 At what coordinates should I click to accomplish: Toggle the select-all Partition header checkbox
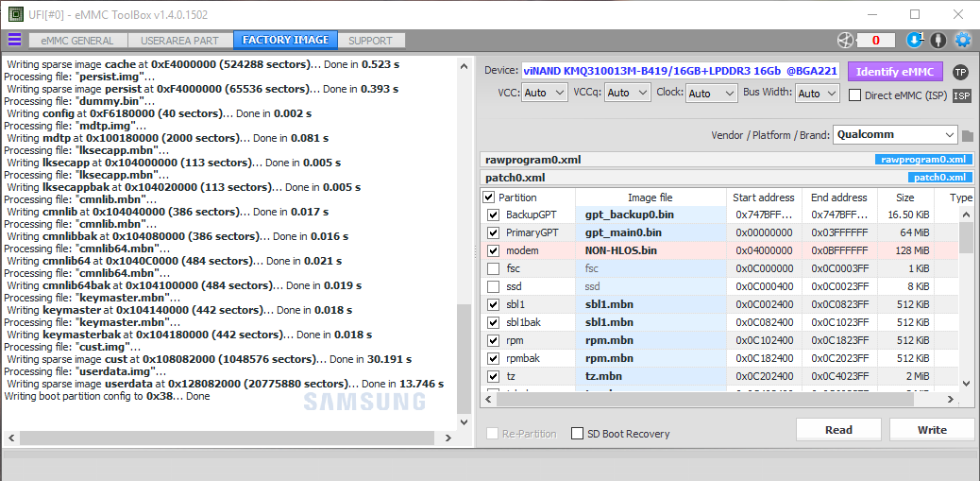(x=489, y=197)
